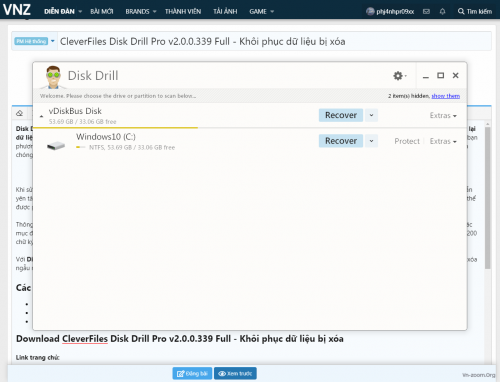
Task: Open TẢI ẢNH nav item
Action: pyautogui.click(x=225, y=12)
